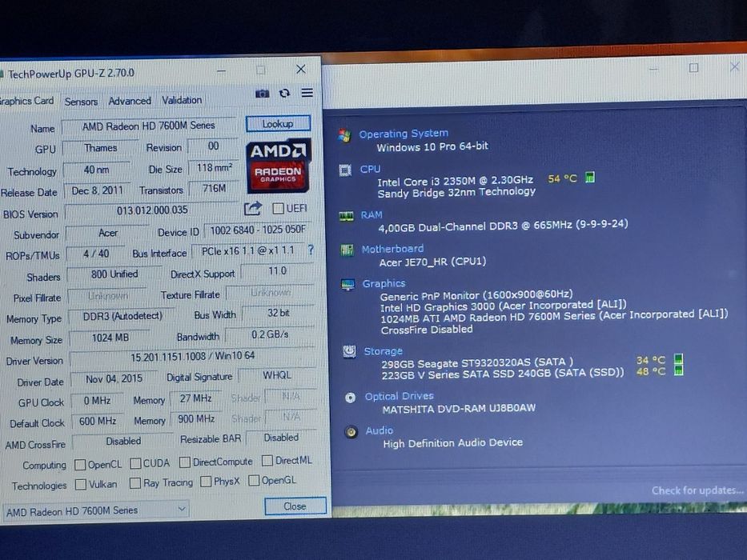Open the AMD Radeon HD 7600M Series dropdown
The width and height of the screenshot is (747, 560).
tap(96, 510)
